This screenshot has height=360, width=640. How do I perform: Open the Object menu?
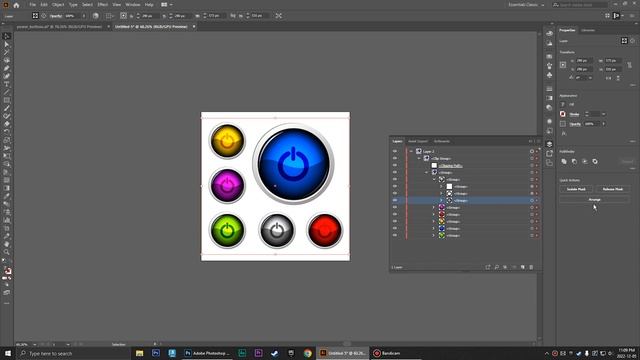pyautogui.click(x=58, y=5)
